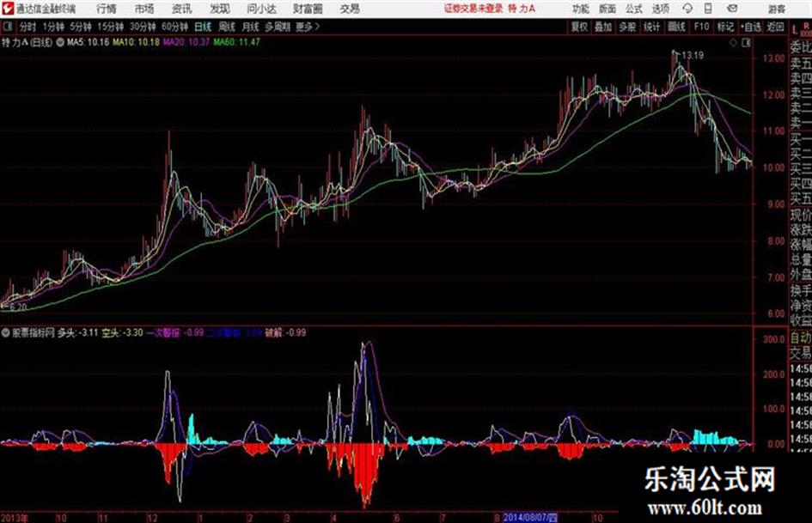
Task: Toggle the side panel icon at chart top-right
Action: [x=746, y=43]
